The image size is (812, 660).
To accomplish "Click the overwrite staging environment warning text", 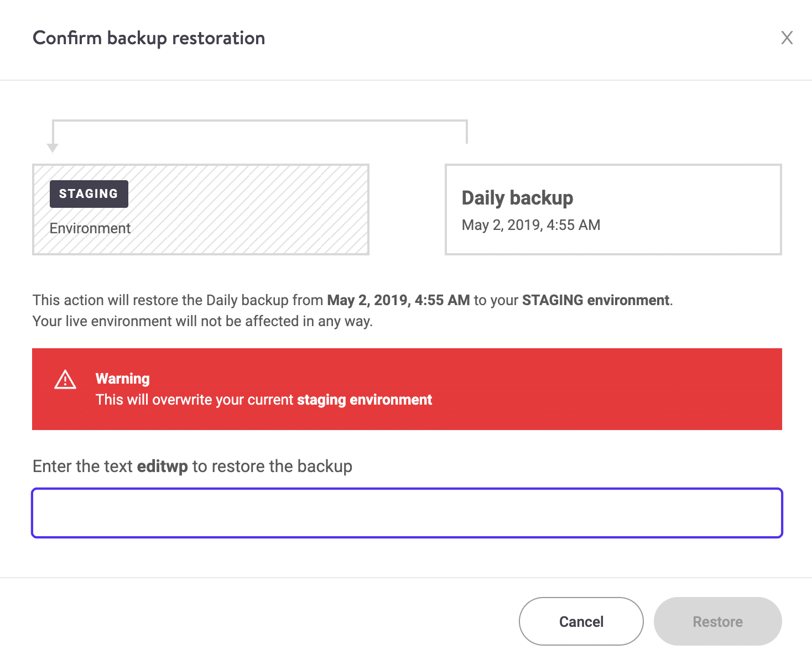I will (x=264, y=399).
